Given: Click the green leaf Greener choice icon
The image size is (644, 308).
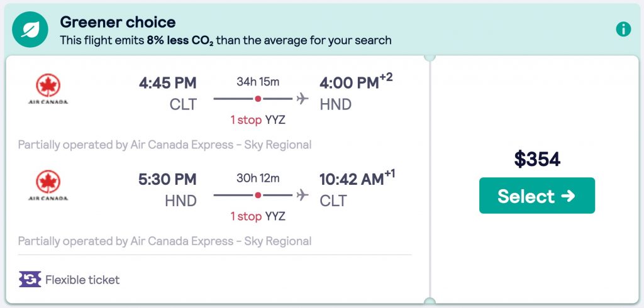Looking at the screenshot, I should (x=29, y=29).
